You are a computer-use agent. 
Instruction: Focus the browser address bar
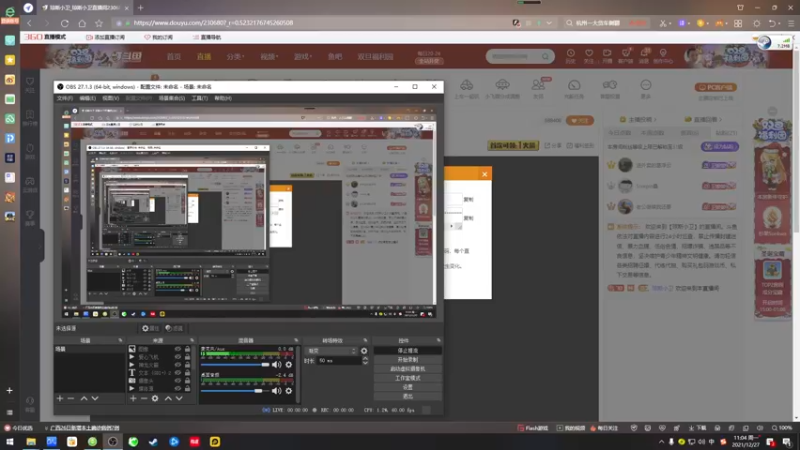pyautogui.click(x=316, y=23)
